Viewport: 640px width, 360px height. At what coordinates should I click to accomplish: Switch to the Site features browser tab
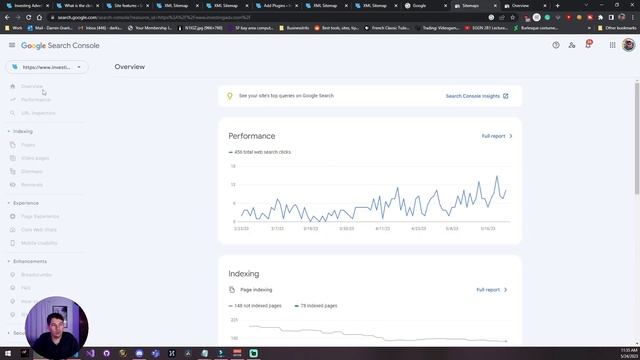tap(128, 6)
